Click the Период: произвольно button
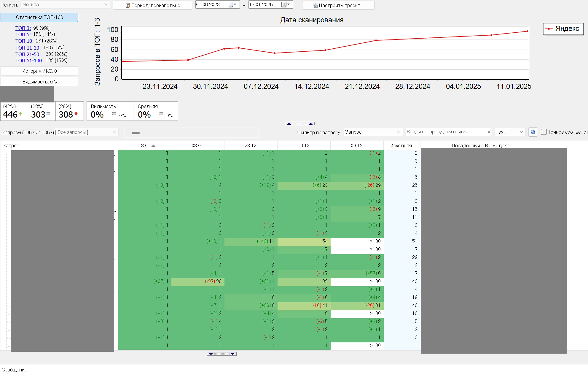The width and height of the screenshot is (588, 375). tap(152, 5)
